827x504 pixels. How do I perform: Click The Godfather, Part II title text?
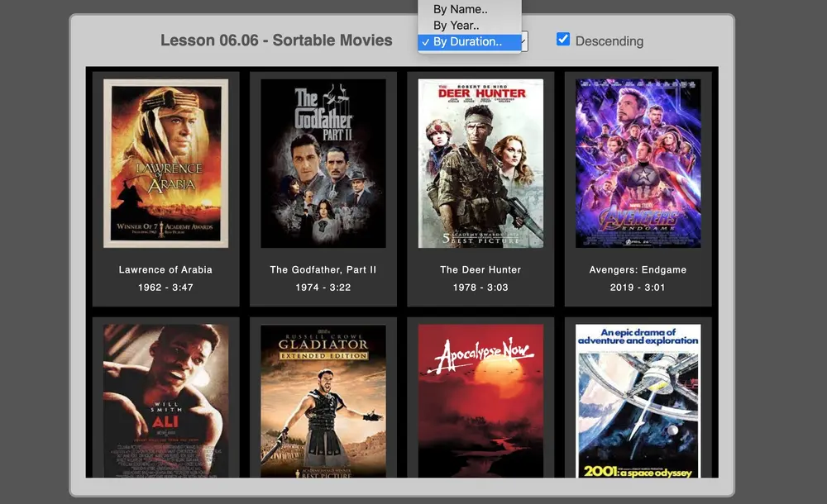coord(323,270)
